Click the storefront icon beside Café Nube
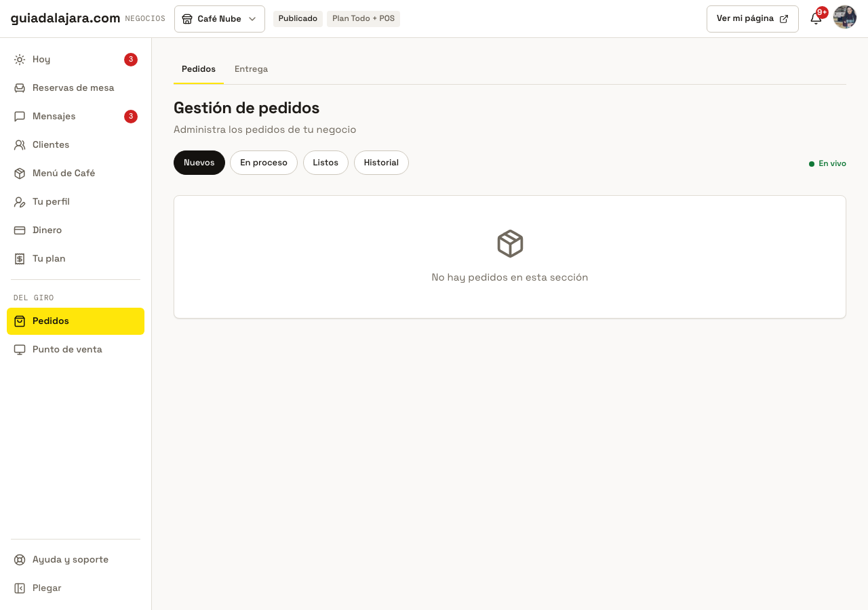868x610 pixels. pos(187,19)
